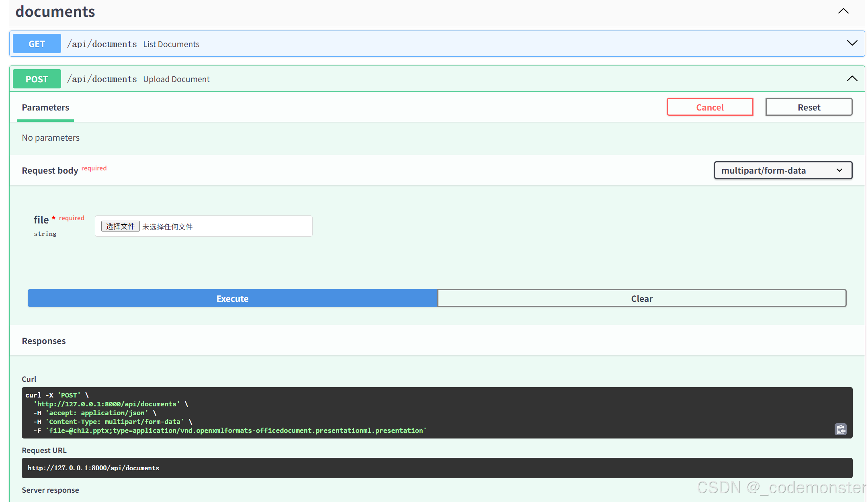
Task: Click the Request URL label
Action: point(44,450)
